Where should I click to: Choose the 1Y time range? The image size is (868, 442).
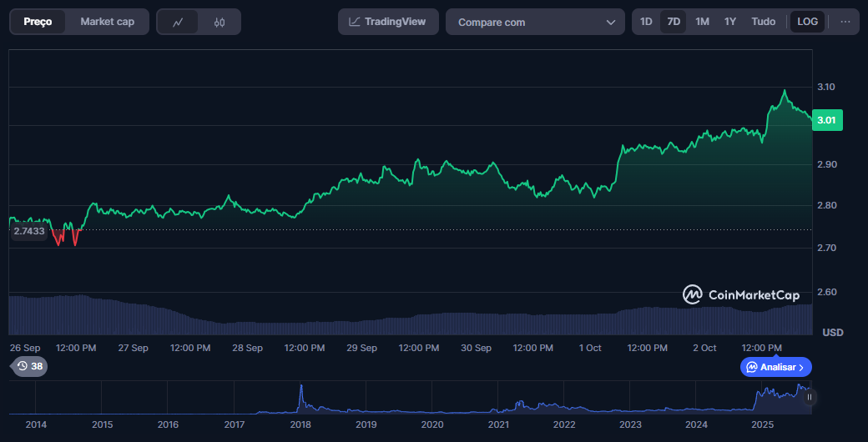click(x=730, y=22)
